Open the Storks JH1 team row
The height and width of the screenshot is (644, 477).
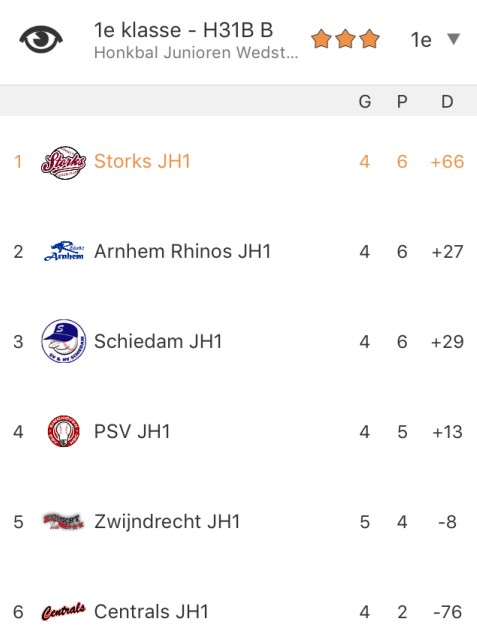click(238, 162)
